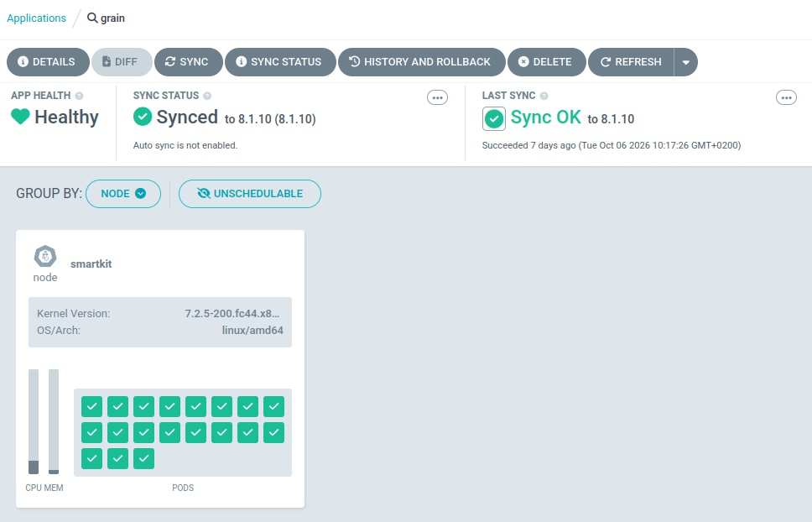This screenshot has width=812, height=522.
Task: Click the Kernel Version value 7.2.5-200.fc44.x8…
Action: pyautogui.click(x=232, y=313)
